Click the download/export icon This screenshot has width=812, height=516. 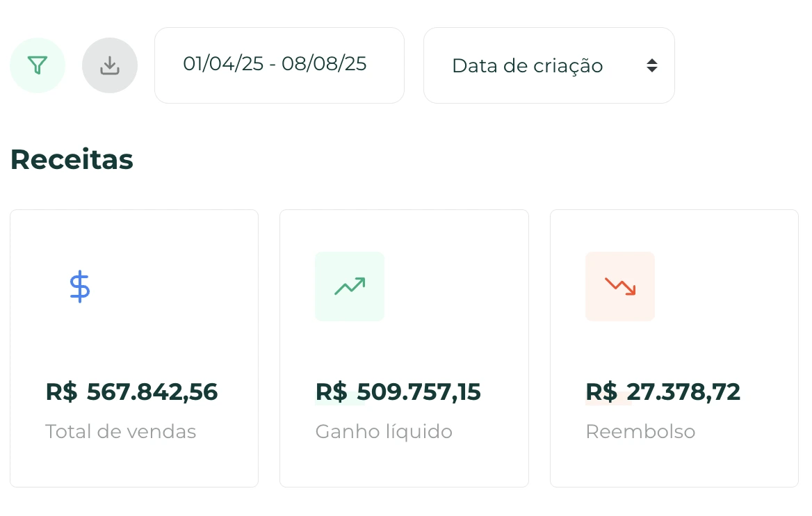[110, 65]
